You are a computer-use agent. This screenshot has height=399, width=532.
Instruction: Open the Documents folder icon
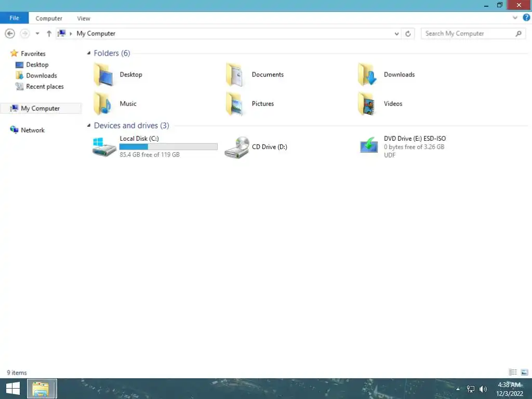(235, 75)
